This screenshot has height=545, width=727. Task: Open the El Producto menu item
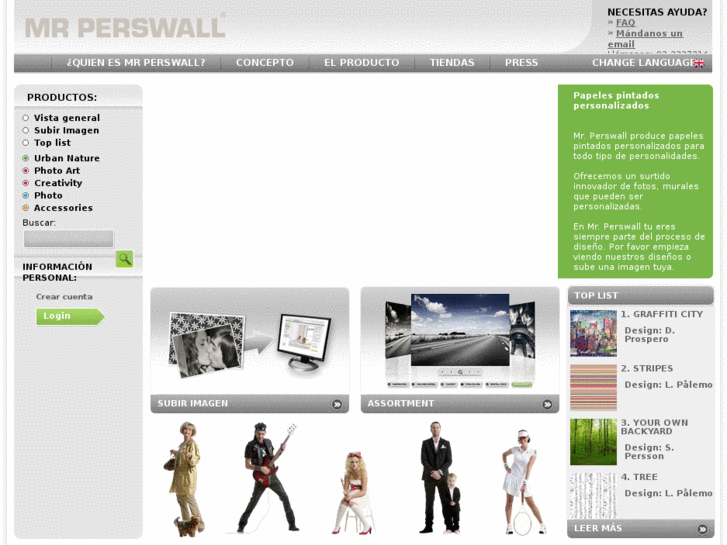(x=362, y=63)
